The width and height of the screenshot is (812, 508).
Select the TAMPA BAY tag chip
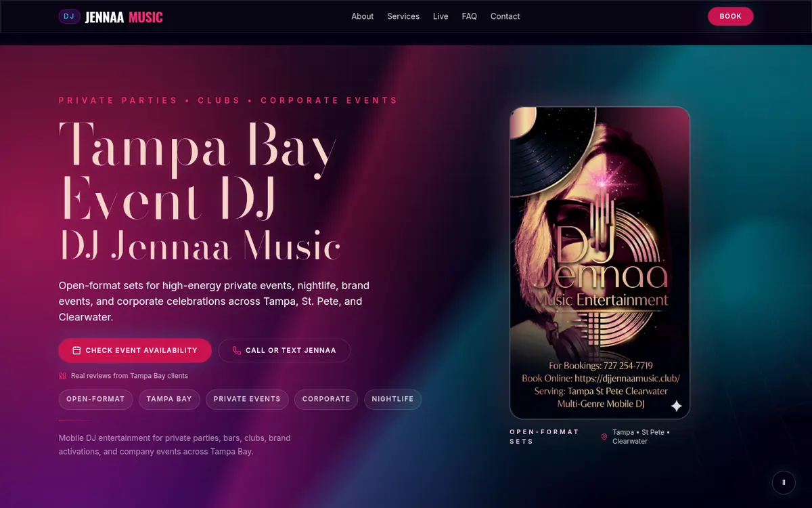click(169, 399)
